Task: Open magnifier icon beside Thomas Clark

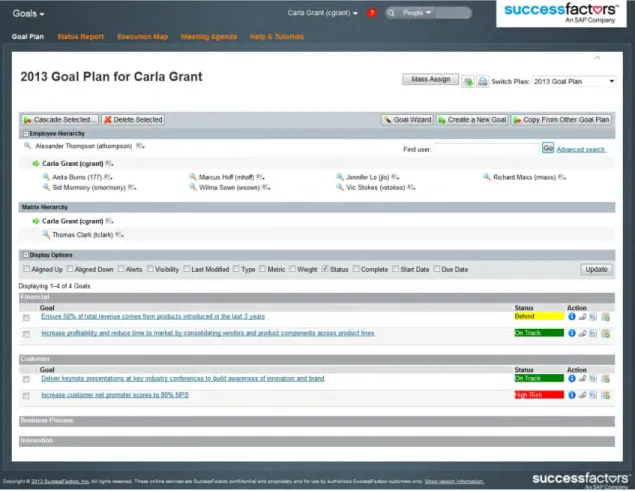Action: click(46, 235)
